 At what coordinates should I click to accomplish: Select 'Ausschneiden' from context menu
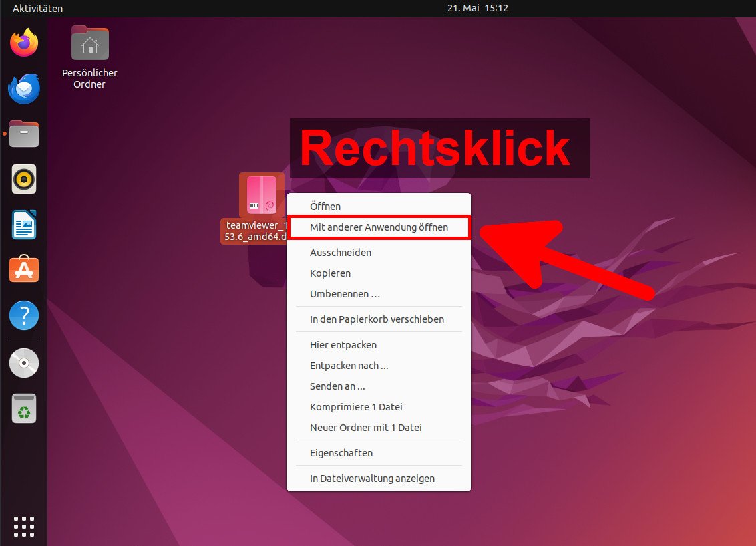point(341,253)
